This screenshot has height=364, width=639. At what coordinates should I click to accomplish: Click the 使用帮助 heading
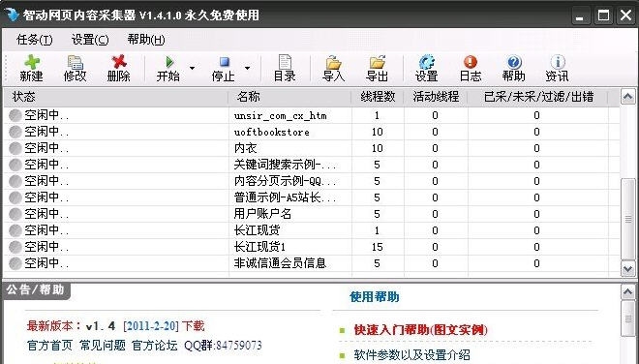375,297
